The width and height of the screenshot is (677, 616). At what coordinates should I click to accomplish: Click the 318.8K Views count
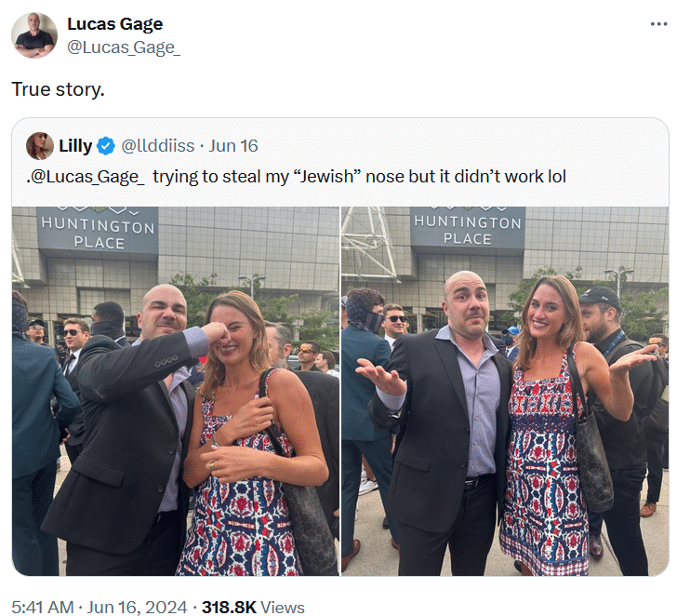253,607
